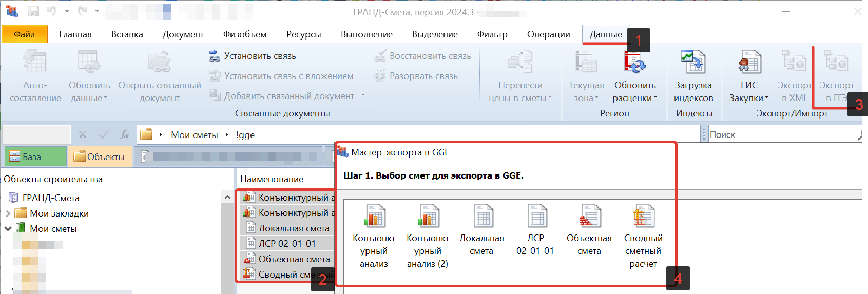Select ЛСР 02-01-01 list row

click(288, 244)
